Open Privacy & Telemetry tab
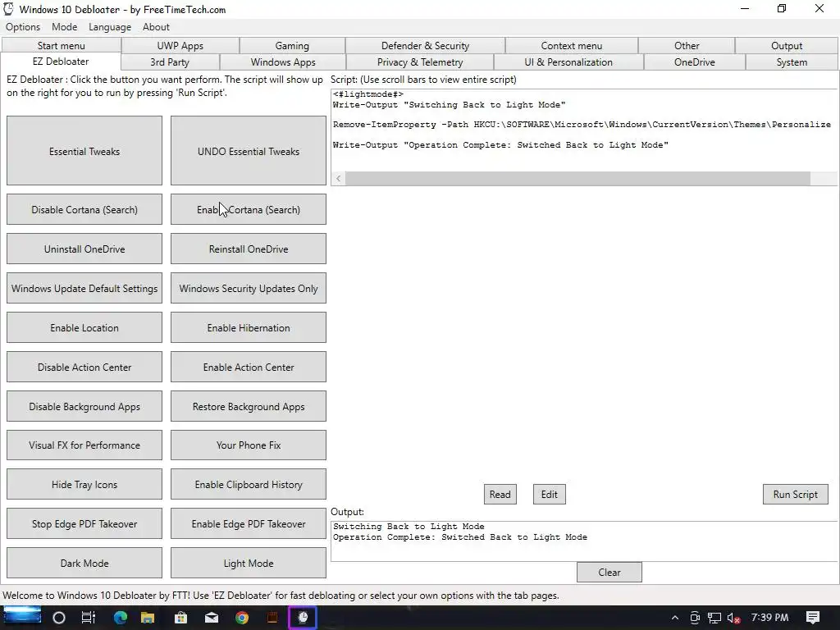Screen dimensions: 840x630 tap(420, 62)
